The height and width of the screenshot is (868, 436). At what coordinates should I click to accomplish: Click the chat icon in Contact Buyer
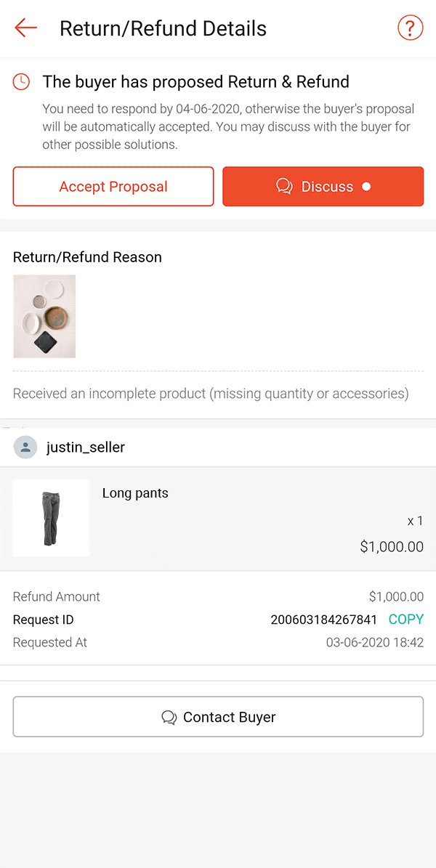[169, 718]
